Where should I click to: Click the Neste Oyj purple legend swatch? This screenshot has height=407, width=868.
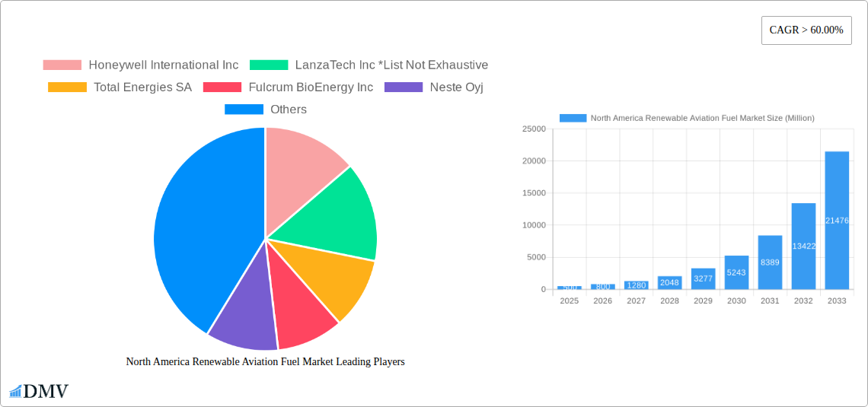pyautogui.click(x=404, y=87)
